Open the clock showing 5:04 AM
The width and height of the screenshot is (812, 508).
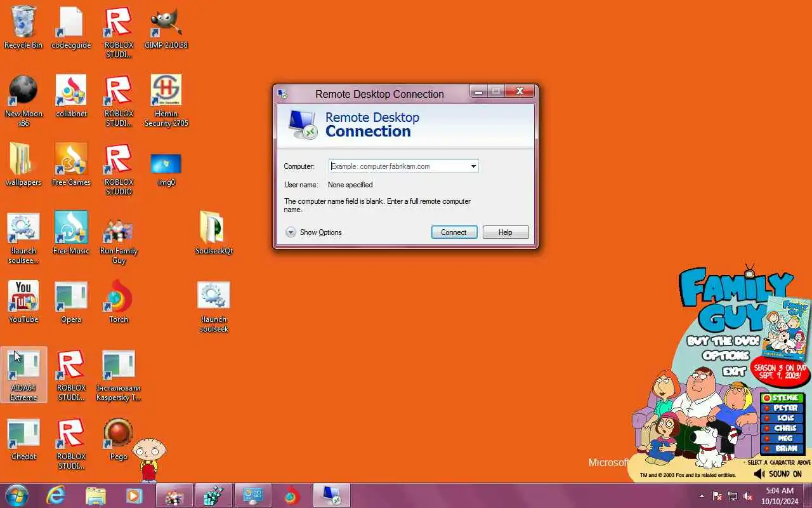[x=780, y=496]
